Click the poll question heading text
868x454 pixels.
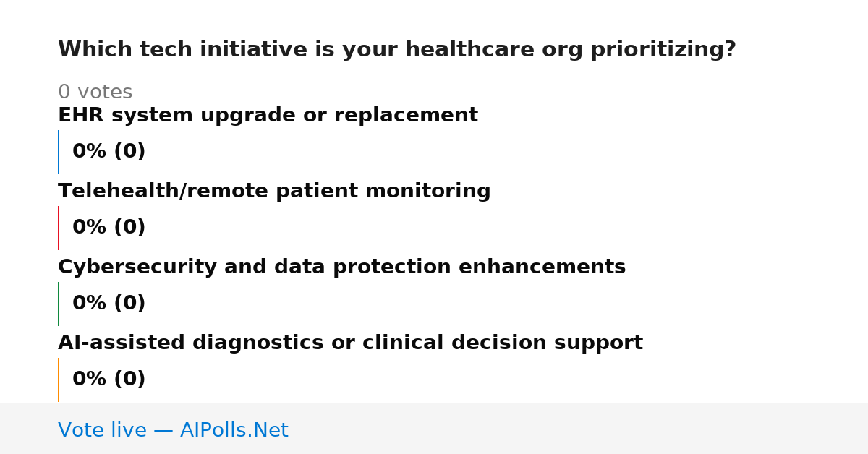(x=397, y=50)
